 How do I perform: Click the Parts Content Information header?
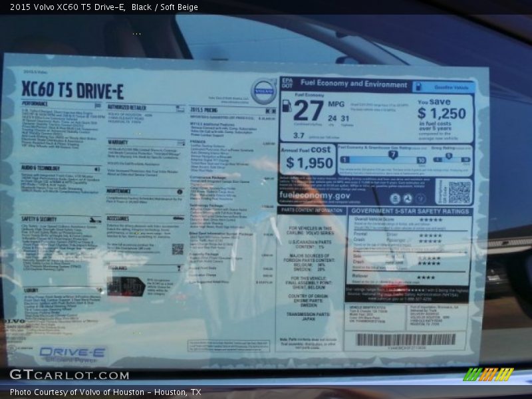[x=312, y=210]
